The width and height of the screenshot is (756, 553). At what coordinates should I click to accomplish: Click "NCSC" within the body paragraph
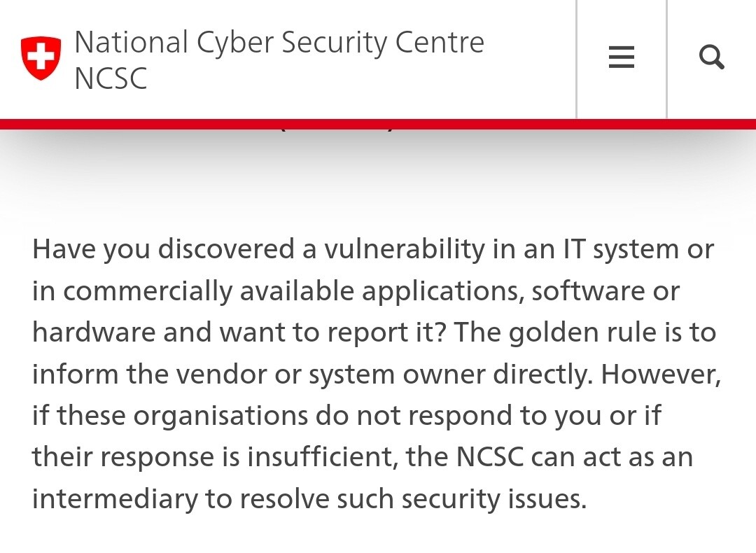[x=490, y=457]
